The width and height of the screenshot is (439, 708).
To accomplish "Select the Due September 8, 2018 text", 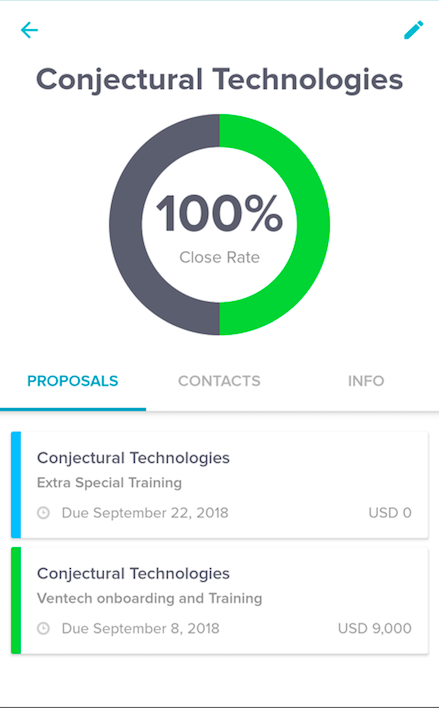I will (x=140, y=629).
